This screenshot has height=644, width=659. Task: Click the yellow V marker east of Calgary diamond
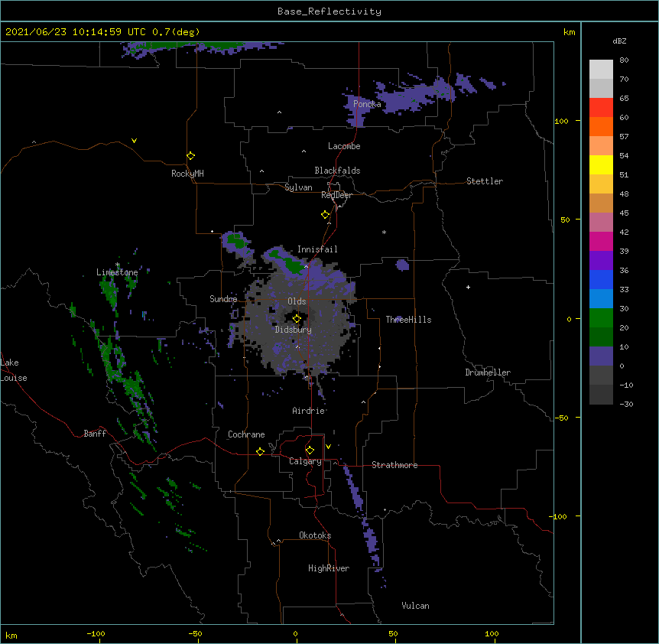point(328,447)
